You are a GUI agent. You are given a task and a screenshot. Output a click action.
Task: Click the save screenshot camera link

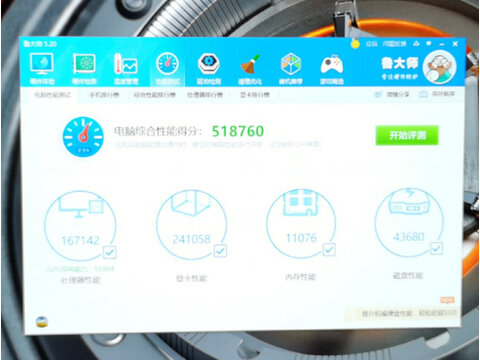[x=437, y=94]
